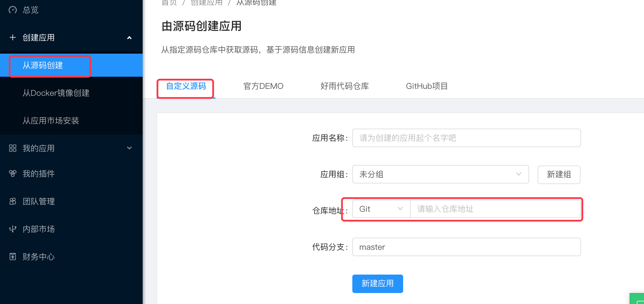Click the grid icon beside 我的应用
Viewport: 644px width, 304px height.
(x=13, y=148)
